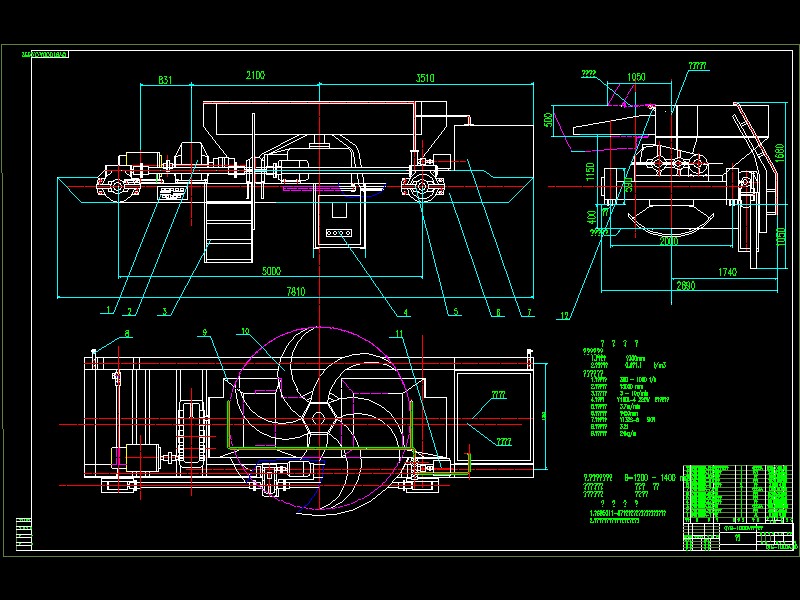Click the 2690 dimension value
Image resolution: width=800 pixels, height=600 pixels.
pos(686,285)
